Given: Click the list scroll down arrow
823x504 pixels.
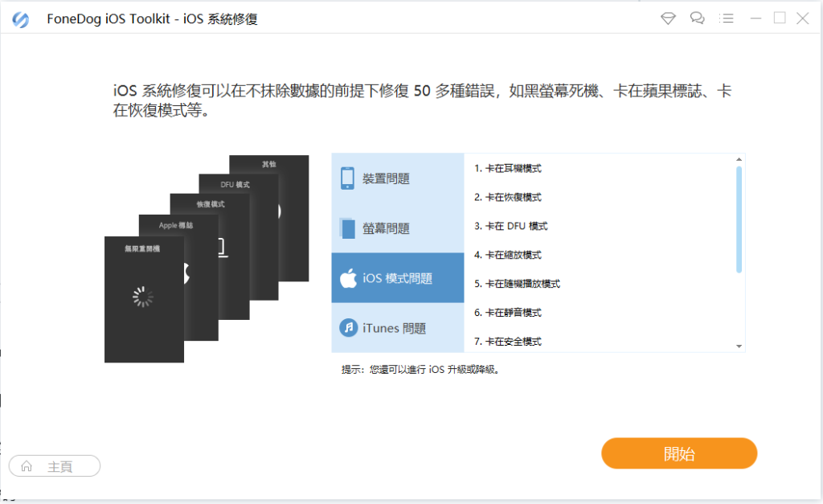Looking at the screenshot, I should pyautogui.click(x=739, y=346).
